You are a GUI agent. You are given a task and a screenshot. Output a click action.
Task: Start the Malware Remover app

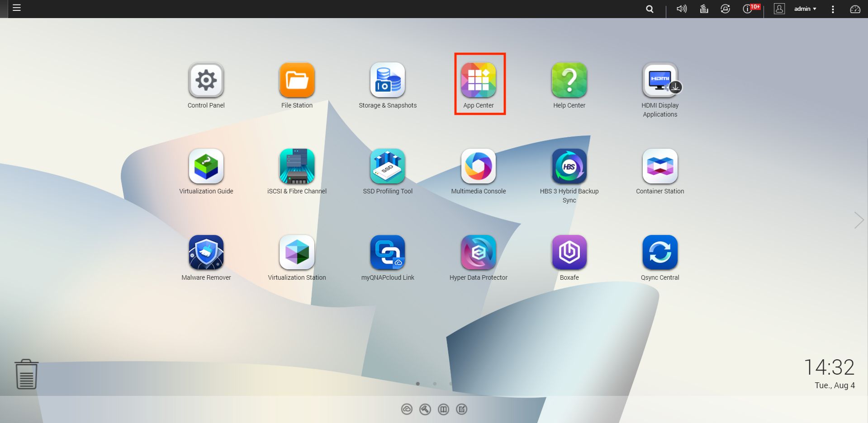click(x=206, y=252)
